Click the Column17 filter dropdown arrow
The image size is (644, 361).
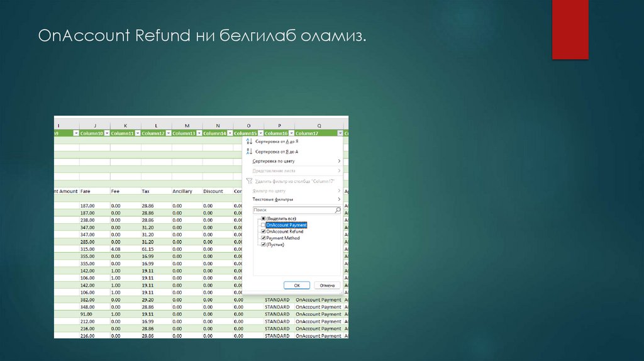(340, 133)
